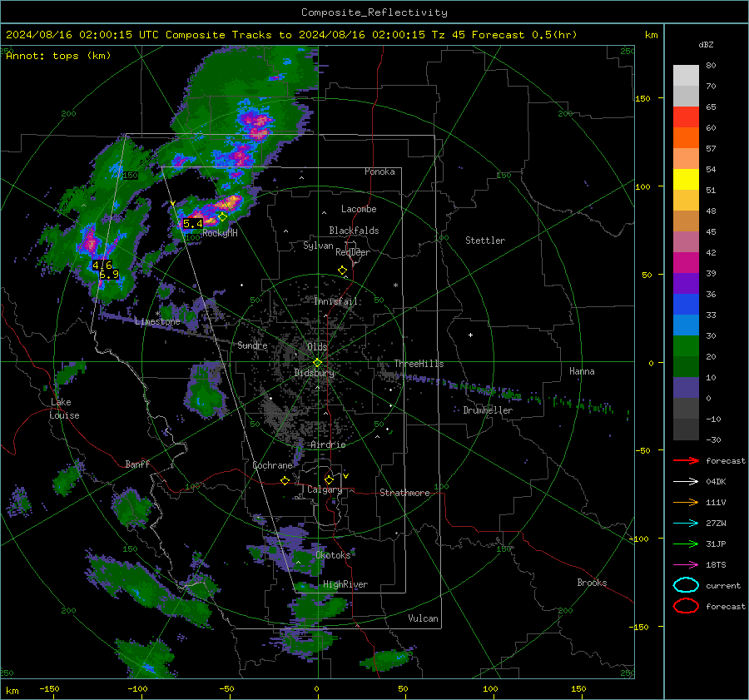
Task: Select the 33 dBZ light blue swatch
Action: (686, 325)
